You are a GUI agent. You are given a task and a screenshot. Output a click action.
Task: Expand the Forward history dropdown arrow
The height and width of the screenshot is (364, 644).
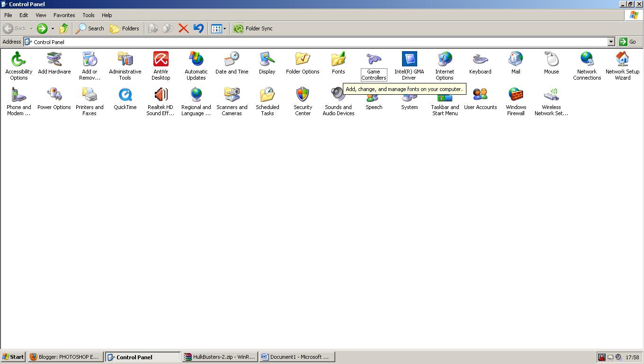pyautogui.click(x=53, y=28)
